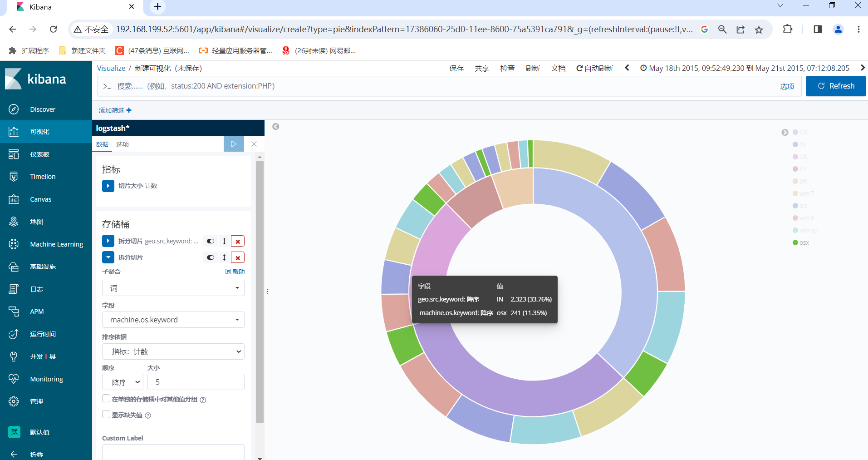Click 保存 in the top menu

[456, 68]
